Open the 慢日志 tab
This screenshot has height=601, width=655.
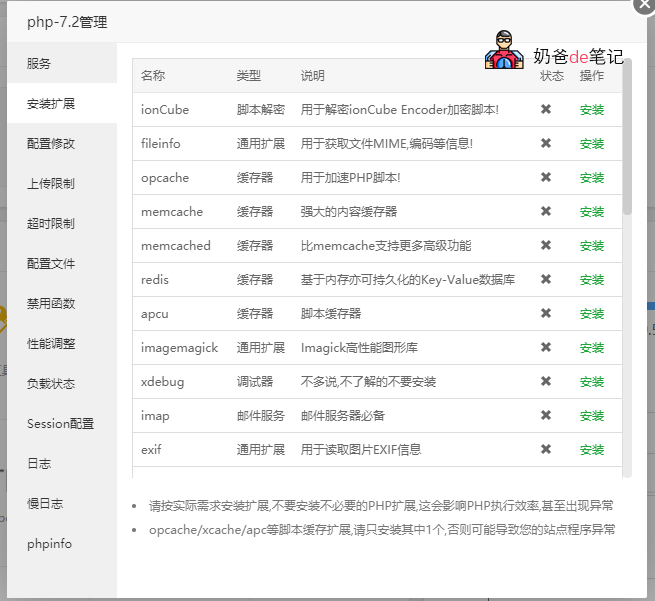click(45, 504)
